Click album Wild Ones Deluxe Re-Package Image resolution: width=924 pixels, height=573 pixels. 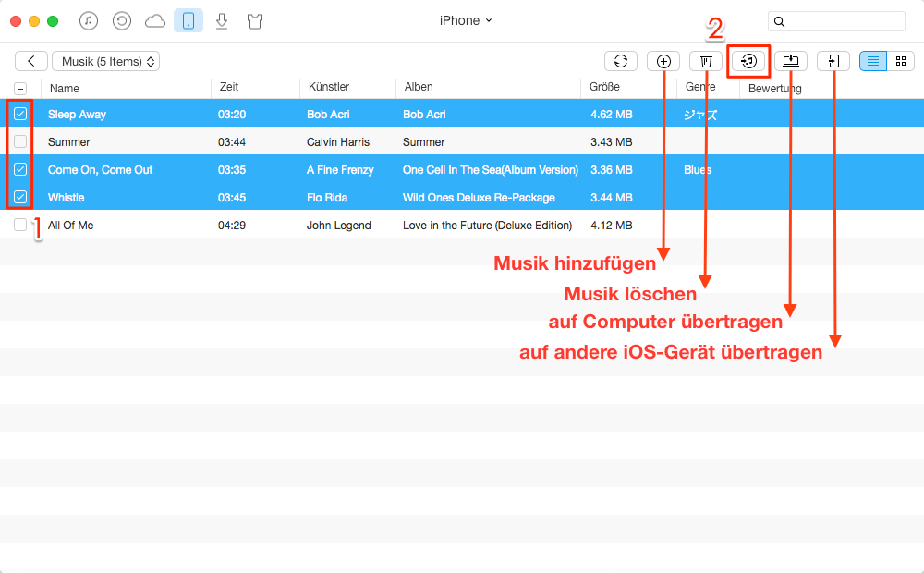(479, 198)
